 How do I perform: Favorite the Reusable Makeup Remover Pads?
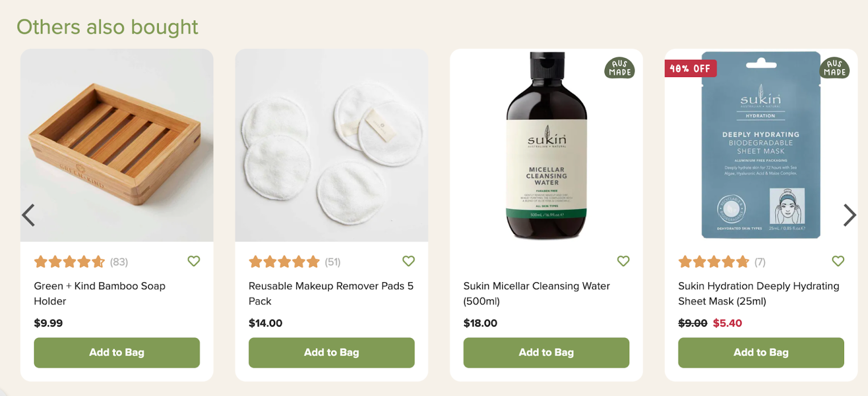[408, 261]
